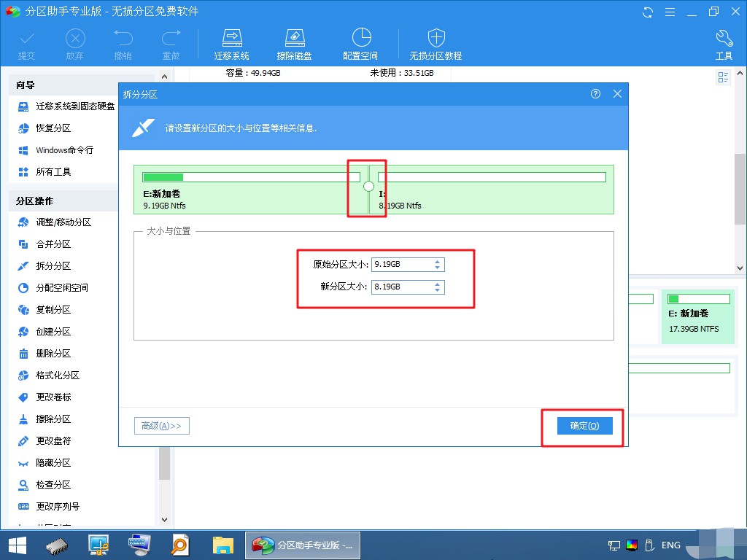747x560 pixels.
Task: Open the 无损分区教程 shield icon
Action: (436, 44)
